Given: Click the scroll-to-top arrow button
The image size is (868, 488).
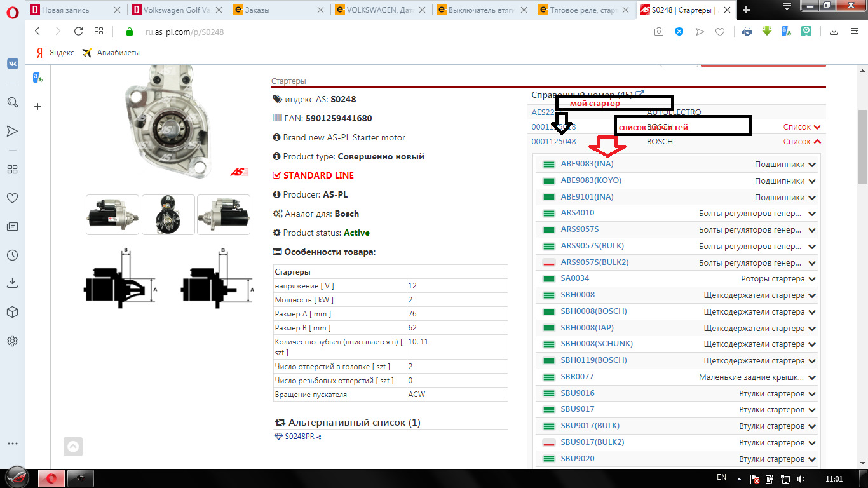Looking at the screenshot, I should coord(73,447).
